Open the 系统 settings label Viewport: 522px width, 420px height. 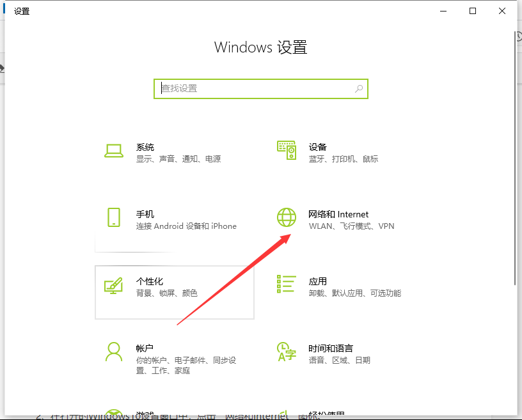[145, 147]
